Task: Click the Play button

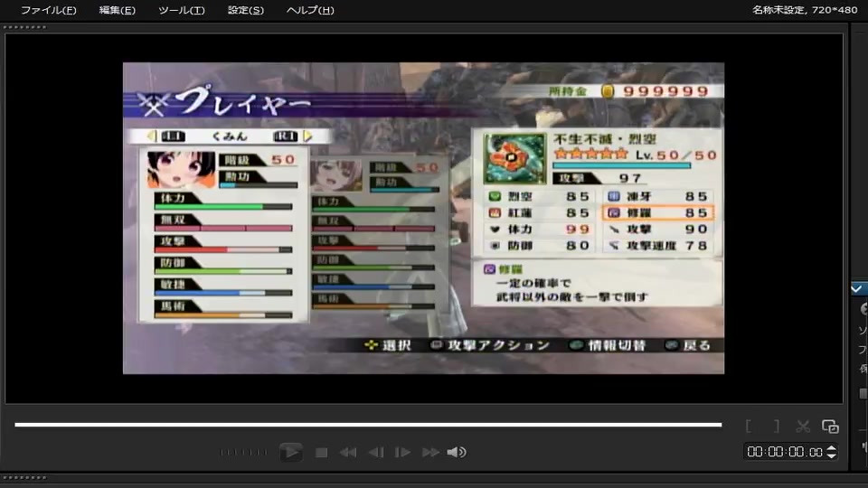Action: coord(290,452)
